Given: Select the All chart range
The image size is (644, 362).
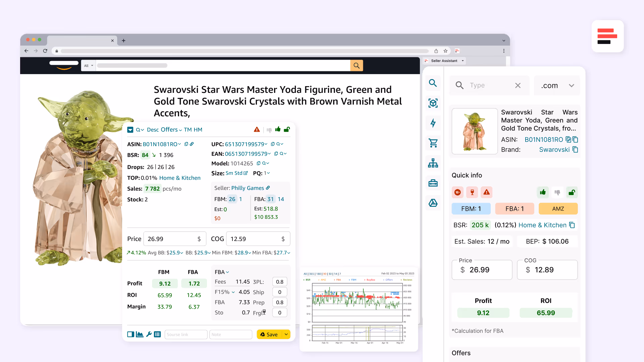Looking at the screenshot, I should [x=305, y=274].
